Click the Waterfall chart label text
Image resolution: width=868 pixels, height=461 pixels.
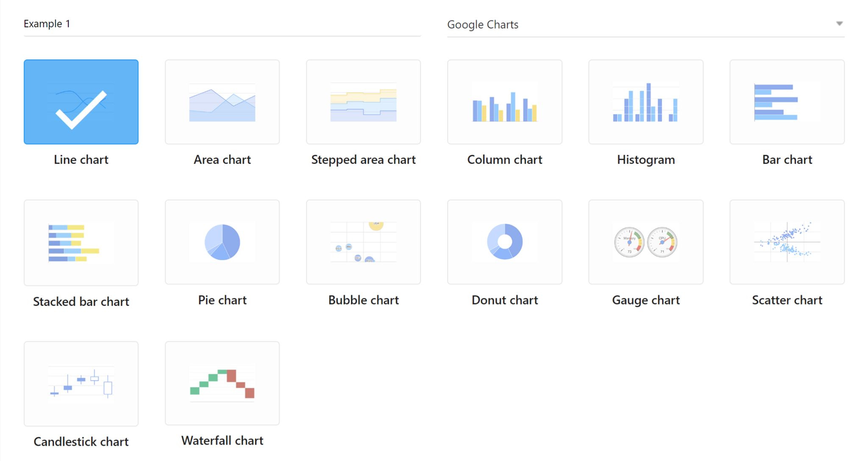click(222, 441)
